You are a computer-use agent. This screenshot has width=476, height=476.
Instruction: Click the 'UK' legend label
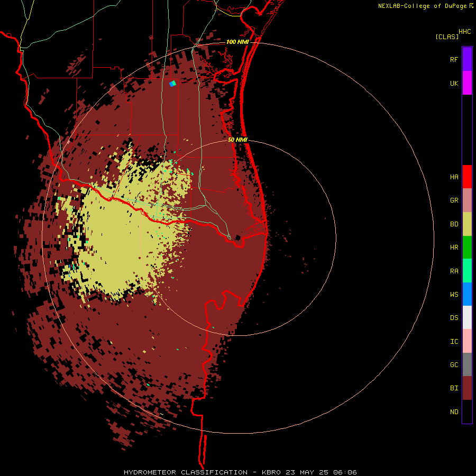(454, 83)
